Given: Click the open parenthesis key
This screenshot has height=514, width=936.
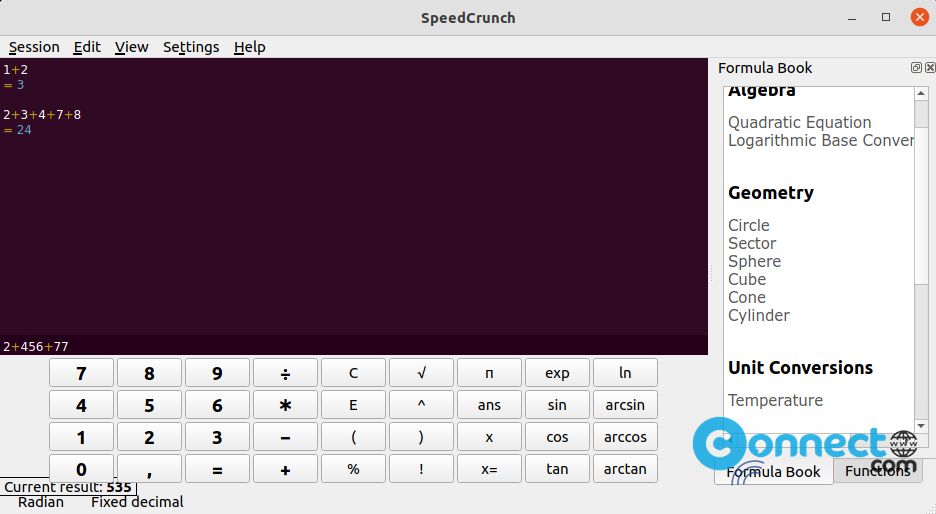Looking at the screenshot, I should pyautogui.click(x=353, y=437).
